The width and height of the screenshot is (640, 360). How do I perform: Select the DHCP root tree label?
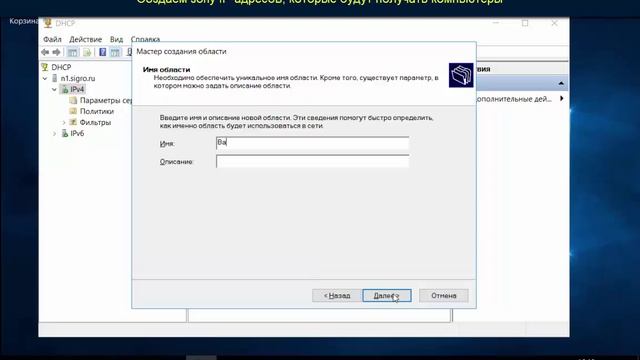tap(61, 67)
